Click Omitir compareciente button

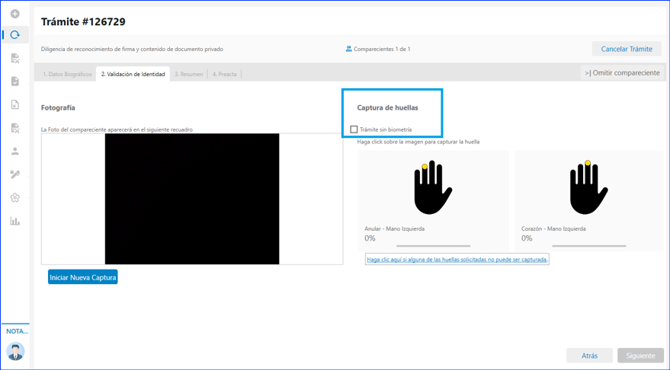click(x=622, y=73)
